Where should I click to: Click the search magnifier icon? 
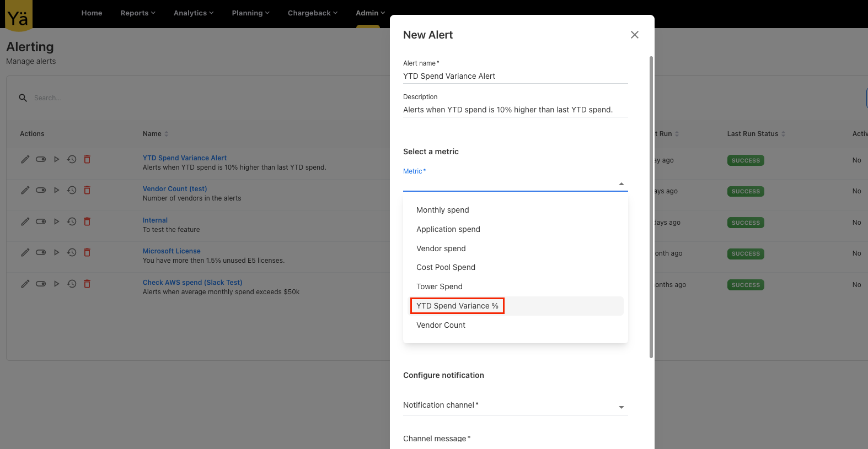point(23,98)
